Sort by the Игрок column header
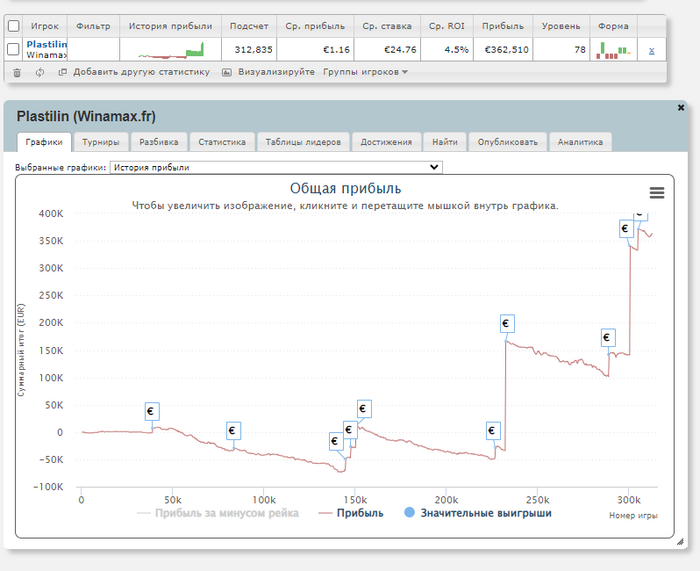 pos(45,26)
